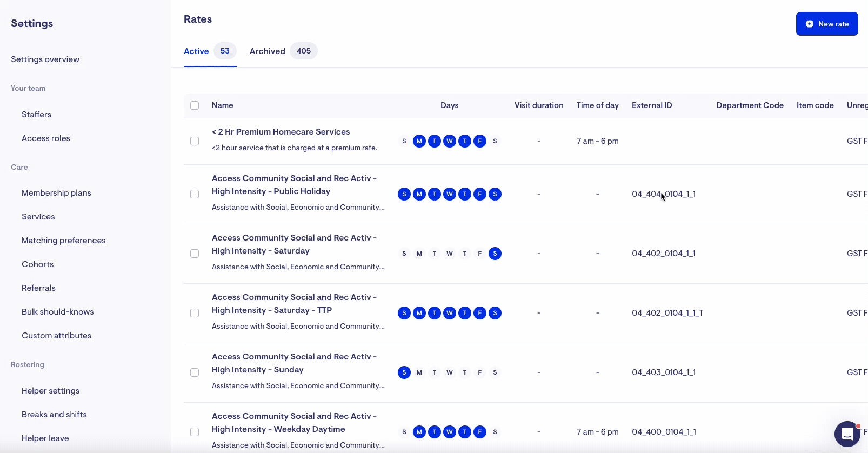Open Membership plans settings
This screenshot has width=868, height=453.
[x=56, y=193]
